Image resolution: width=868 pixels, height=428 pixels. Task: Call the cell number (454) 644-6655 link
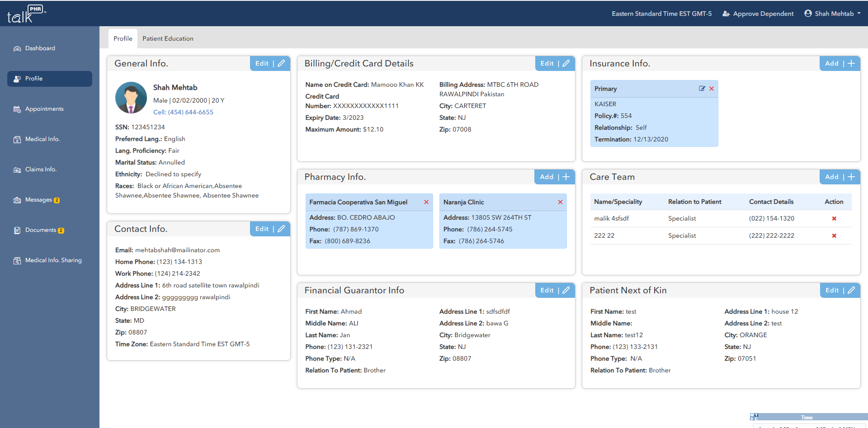(x=183, y=112)
